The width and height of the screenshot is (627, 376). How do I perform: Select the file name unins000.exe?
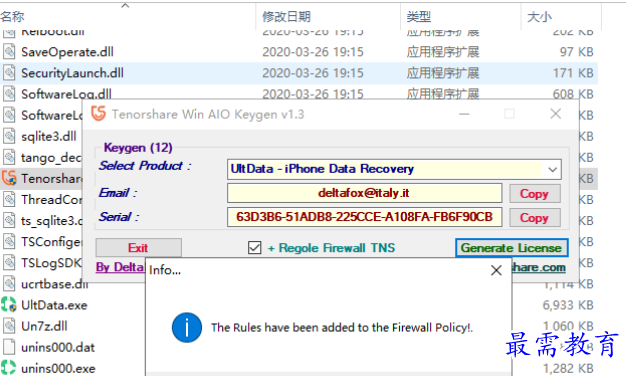[x=58, y=368]
